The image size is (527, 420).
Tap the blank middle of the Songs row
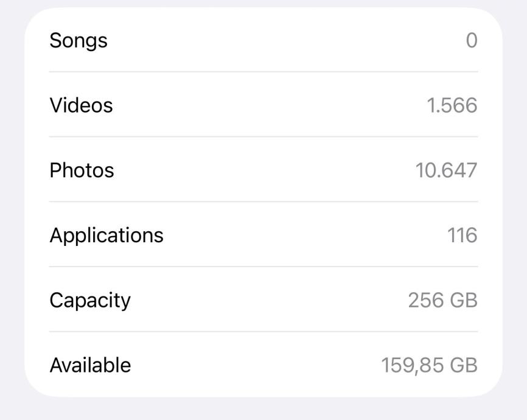274,41
